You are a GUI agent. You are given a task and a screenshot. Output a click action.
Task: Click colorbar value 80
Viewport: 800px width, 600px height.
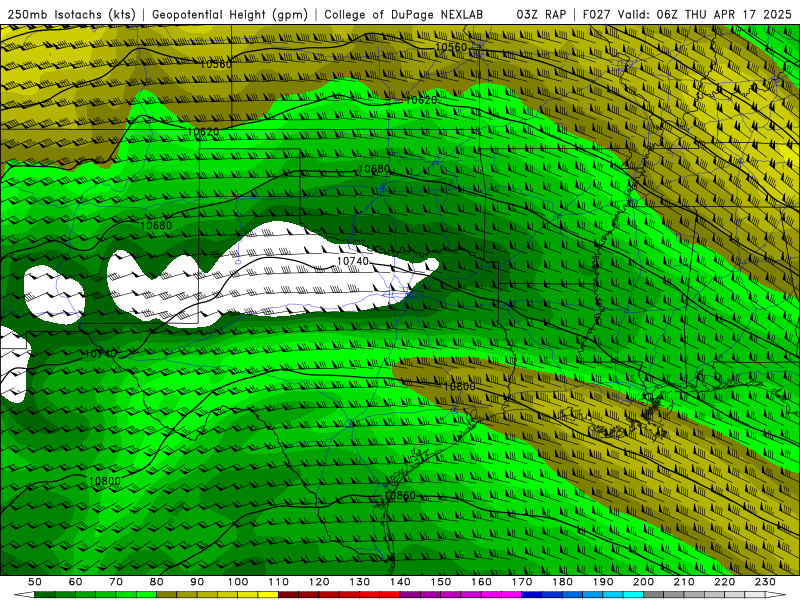[x=157, y=582]
